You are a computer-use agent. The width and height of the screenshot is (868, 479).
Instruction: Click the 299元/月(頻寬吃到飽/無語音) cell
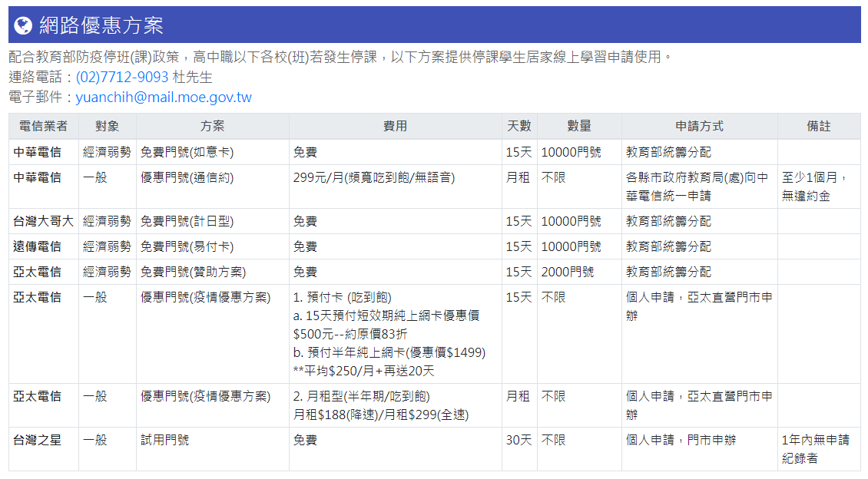[x=396, y=187]
